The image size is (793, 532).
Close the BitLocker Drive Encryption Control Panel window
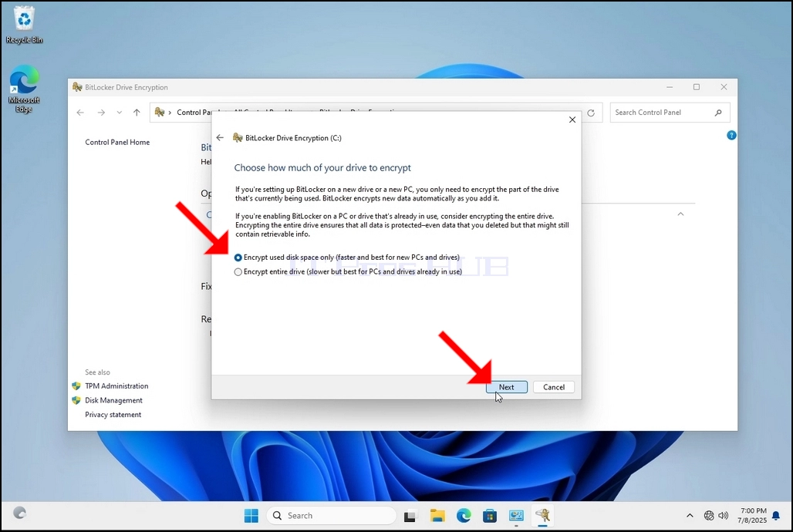tap(724, 87)
